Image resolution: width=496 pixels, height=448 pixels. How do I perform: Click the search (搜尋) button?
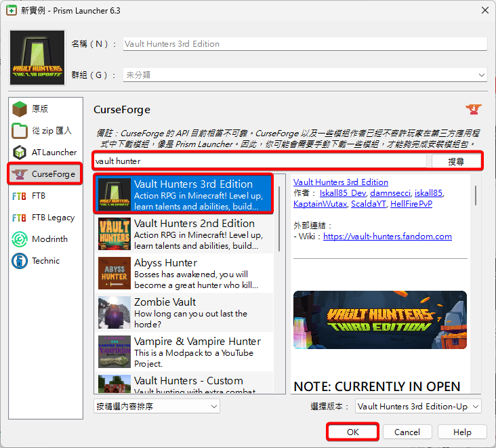455,161
